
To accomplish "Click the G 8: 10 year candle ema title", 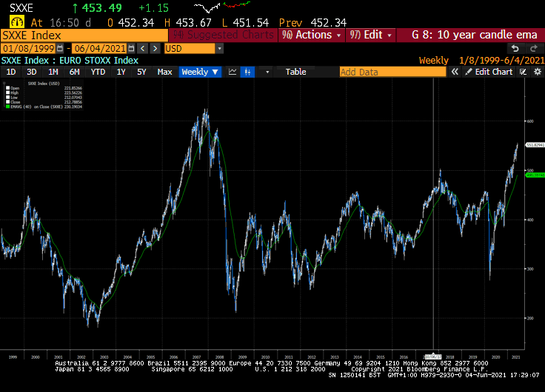I will [474, 35].
